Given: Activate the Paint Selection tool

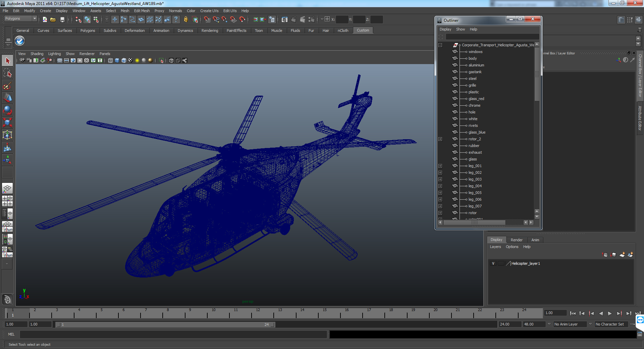Looking at the screenshot, I should pos(7,86).
